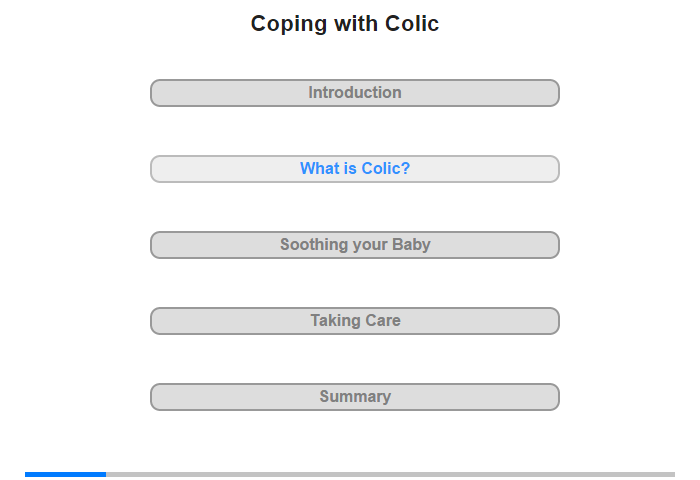This screenshot has width=700, height=480.
Task: Click the Introduction text label
Action: click(x=355, y=92)
